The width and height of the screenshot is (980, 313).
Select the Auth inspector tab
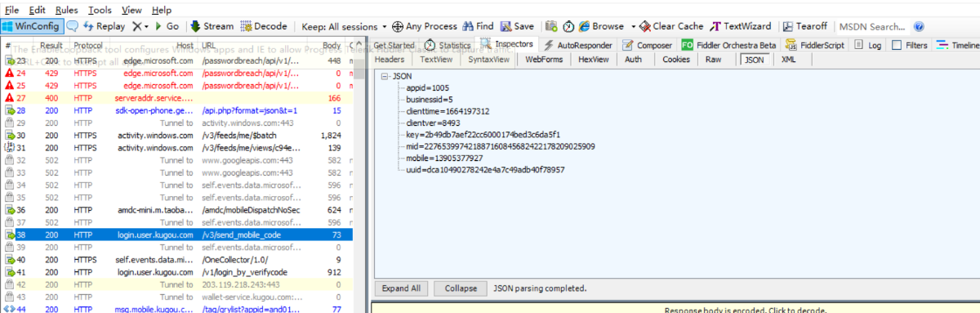pyautogui.click(x=633, y=60)
